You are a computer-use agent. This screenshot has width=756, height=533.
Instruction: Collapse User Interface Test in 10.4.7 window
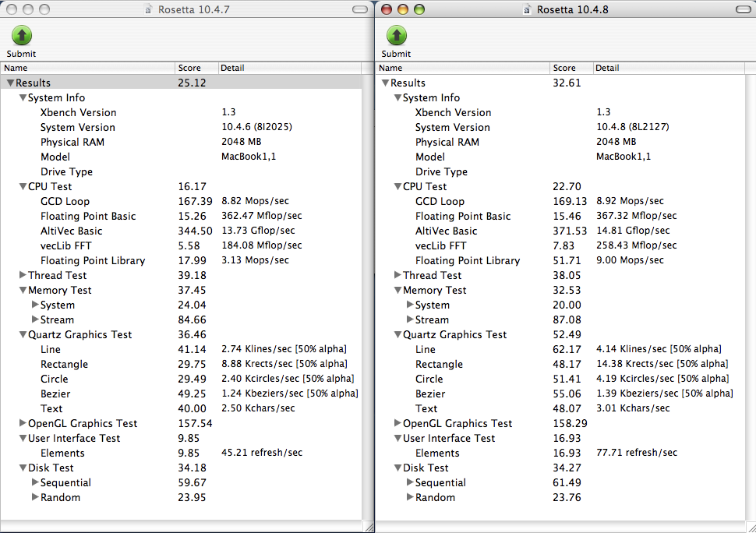click(23, 438)
